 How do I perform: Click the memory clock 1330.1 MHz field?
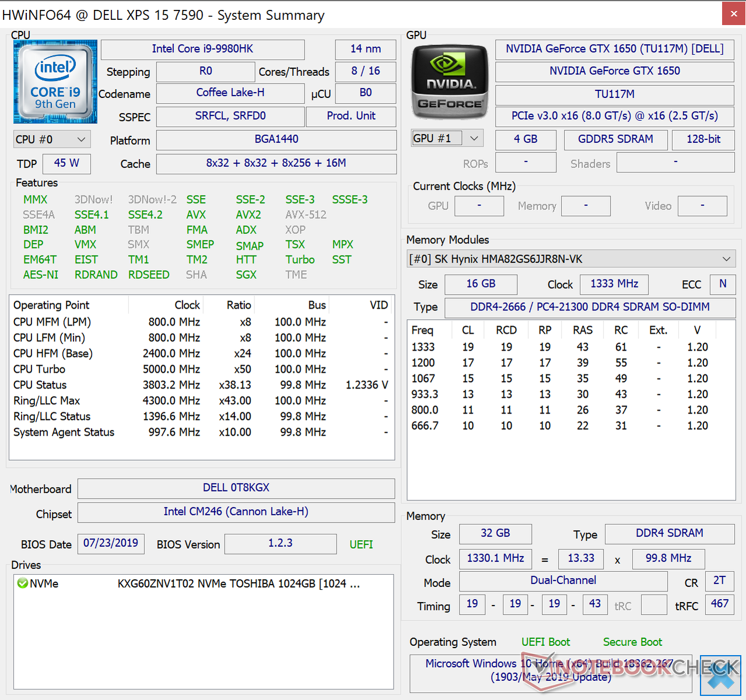click(495, 559)
